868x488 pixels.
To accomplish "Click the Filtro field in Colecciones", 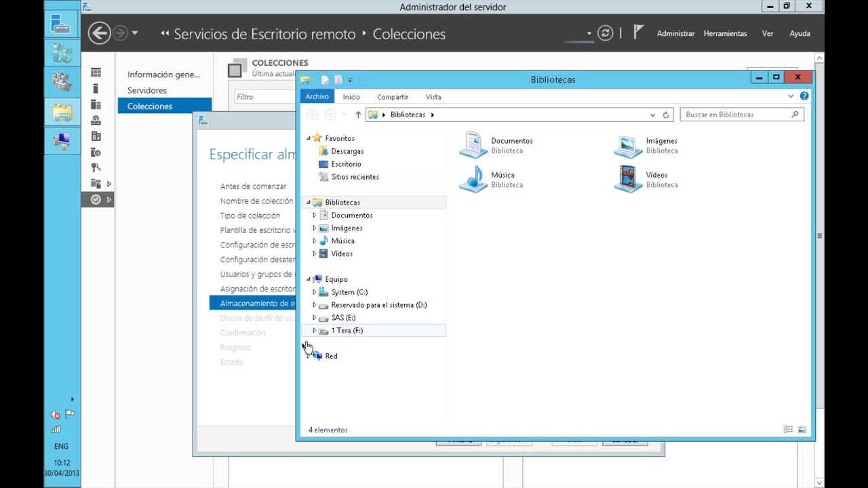I will 265,97.
